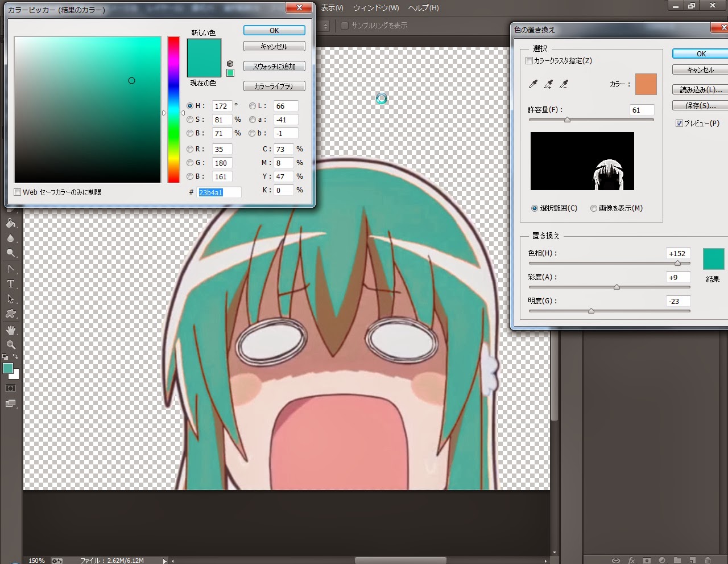728x564 pixels.
Task: Add a layer style with fx icon
Action: (x=631, y=560)
